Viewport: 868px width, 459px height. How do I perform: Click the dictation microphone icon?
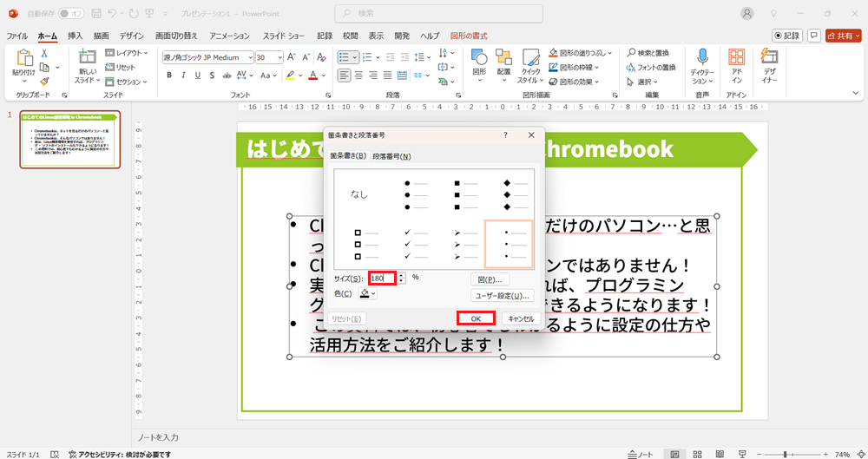coord(702,56)
